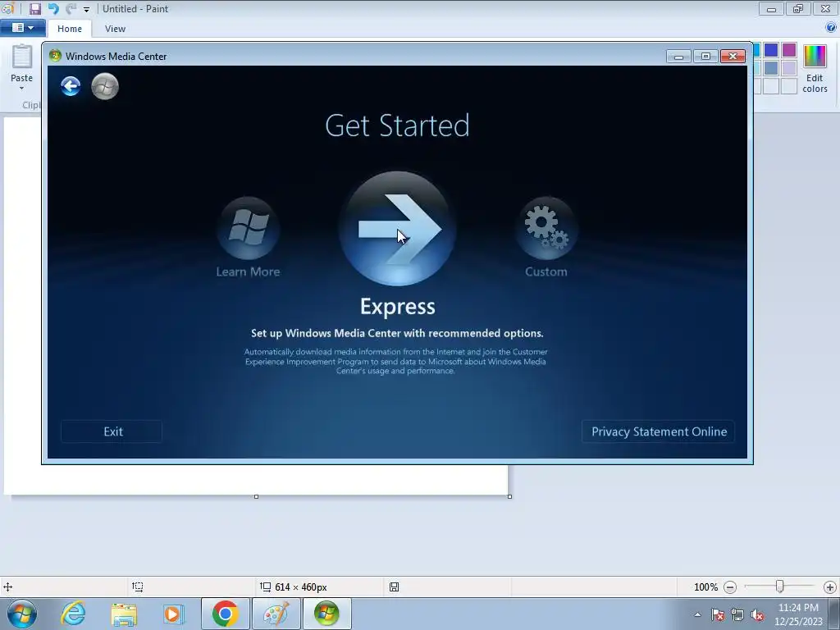Click the grey Windows orb in Media Center

105,86
